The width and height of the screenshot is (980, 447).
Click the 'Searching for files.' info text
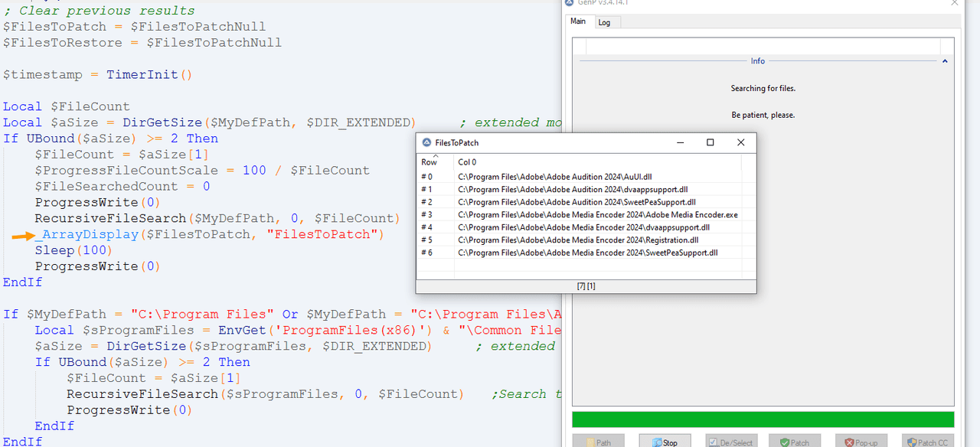coord(763,89)
